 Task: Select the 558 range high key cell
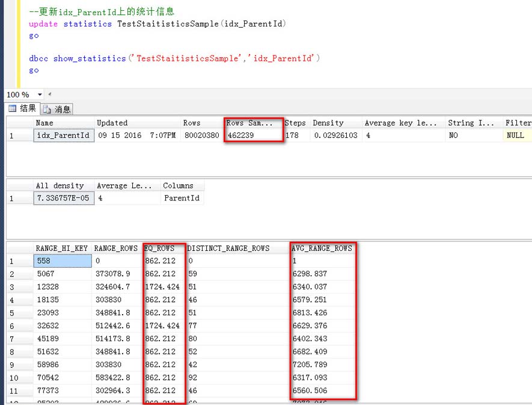(x=62, y=261)
